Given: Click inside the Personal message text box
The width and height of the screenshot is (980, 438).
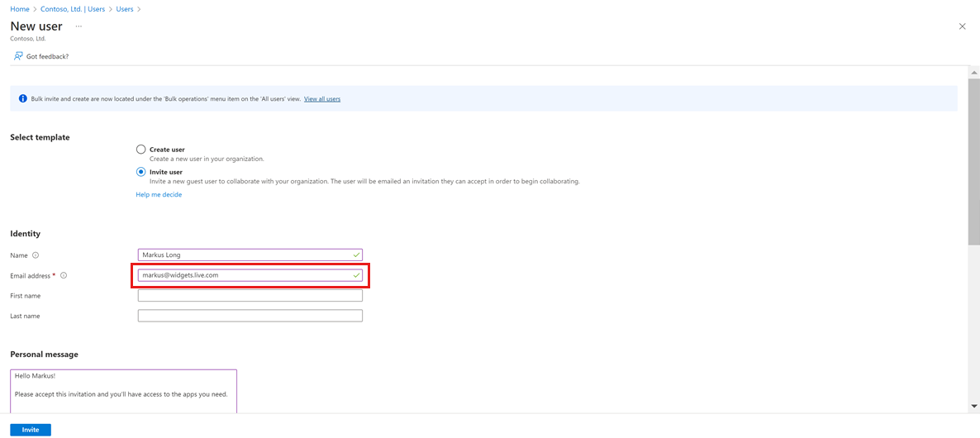Looking at the screenshot, I should pyautogui.click(x=124, y=391).
